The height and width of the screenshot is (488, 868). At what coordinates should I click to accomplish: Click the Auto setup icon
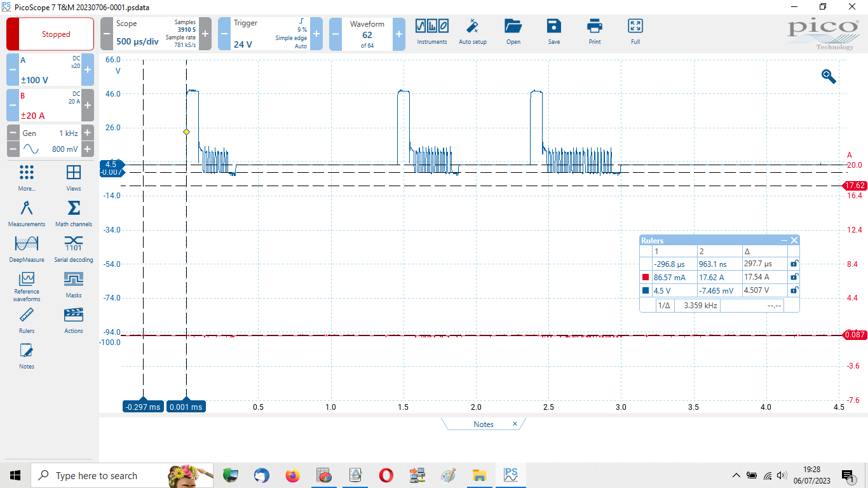pos(472,32)
